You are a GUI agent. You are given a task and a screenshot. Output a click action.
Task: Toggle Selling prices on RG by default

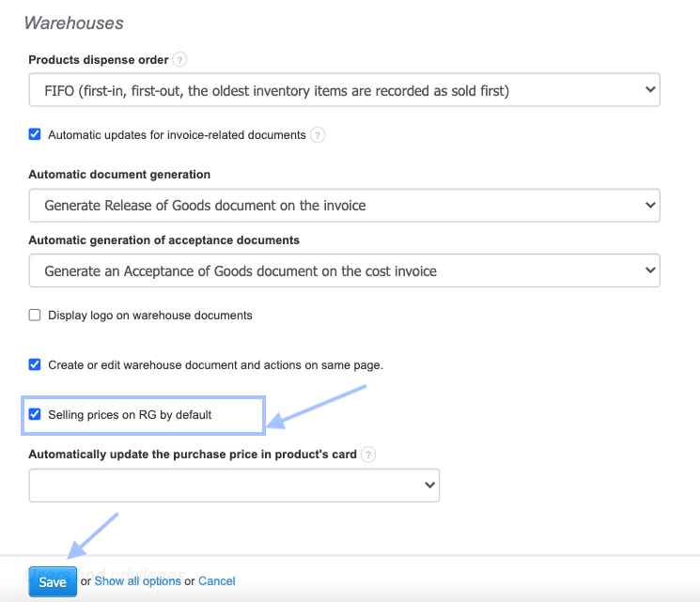pyautogui.click(x=35, y=414)
